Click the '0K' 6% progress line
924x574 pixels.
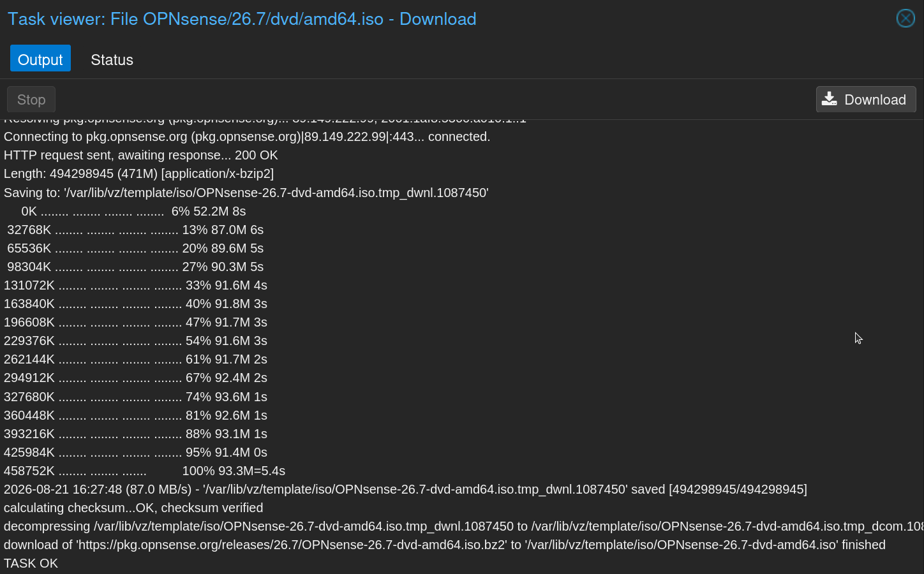[133, 211]
